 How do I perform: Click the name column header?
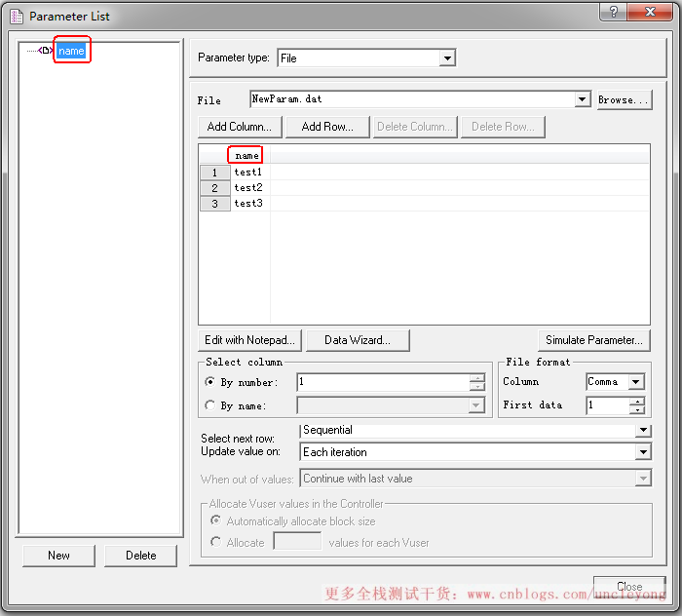click(x=246, y=155)
